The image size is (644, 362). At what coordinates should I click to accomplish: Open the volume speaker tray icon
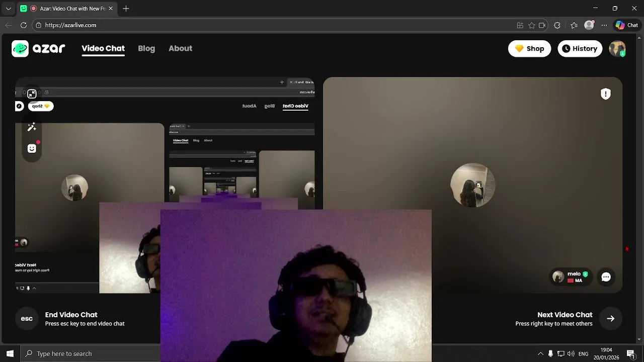571,353
